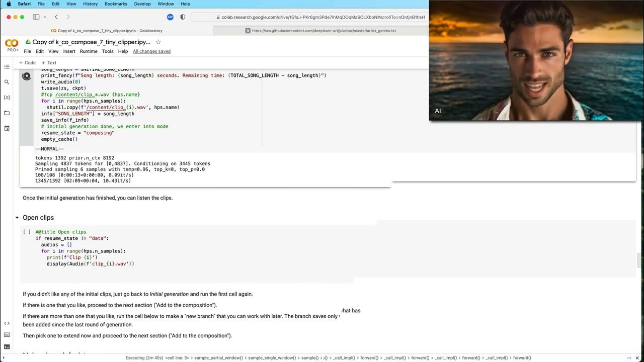
Task: Open the find and replace sidebar icon
Action: pyautogui.click(x=7, y=82)
